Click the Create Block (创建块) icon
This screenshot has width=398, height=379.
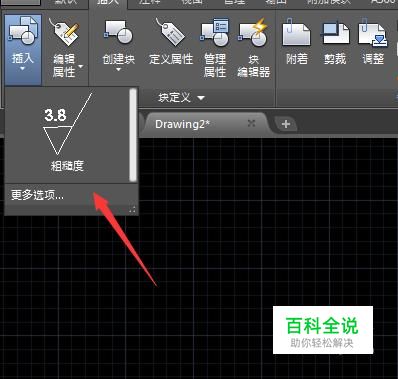tap(118, 32)
